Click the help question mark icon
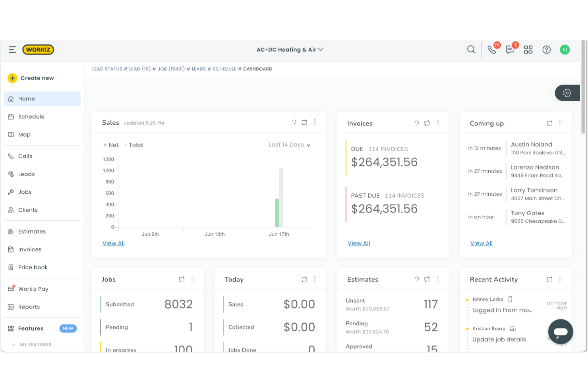The width and height of the screenshot is (588, 392). [x=546, y=49]
